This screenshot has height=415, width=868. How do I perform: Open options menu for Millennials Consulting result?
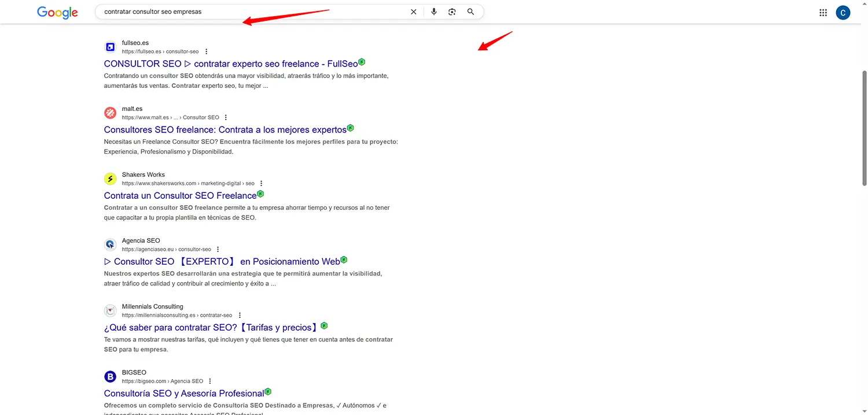[239, 315]
